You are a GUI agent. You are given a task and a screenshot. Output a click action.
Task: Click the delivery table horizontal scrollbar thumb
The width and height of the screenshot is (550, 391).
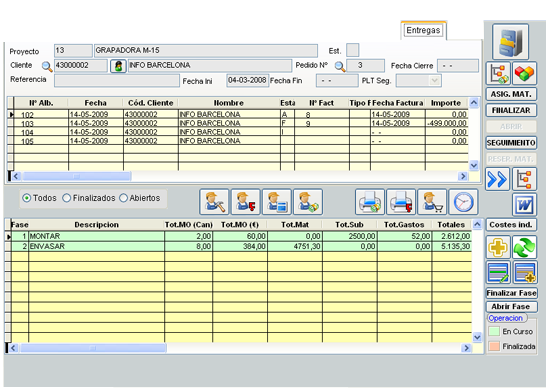76,176
